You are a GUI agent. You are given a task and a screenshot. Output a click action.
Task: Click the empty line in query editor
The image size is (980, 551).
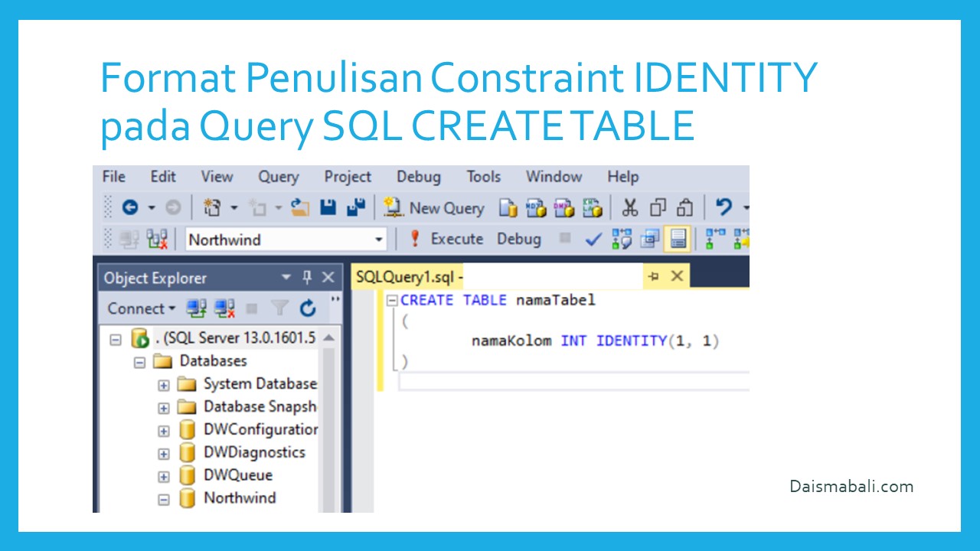[x=567, y=381]
